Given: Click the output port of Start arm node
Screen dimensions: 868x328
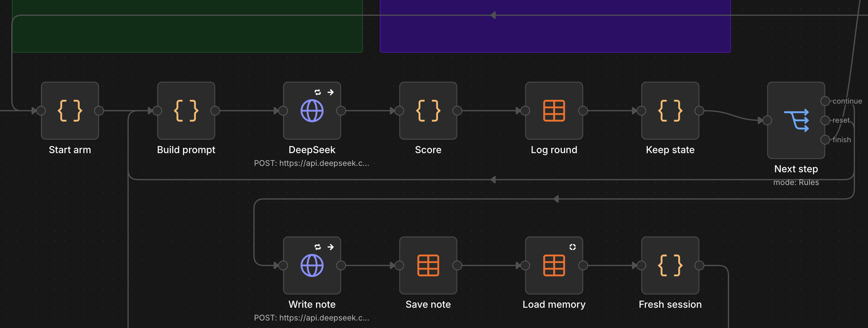Looking at the screenshot, I should [99, 111].
